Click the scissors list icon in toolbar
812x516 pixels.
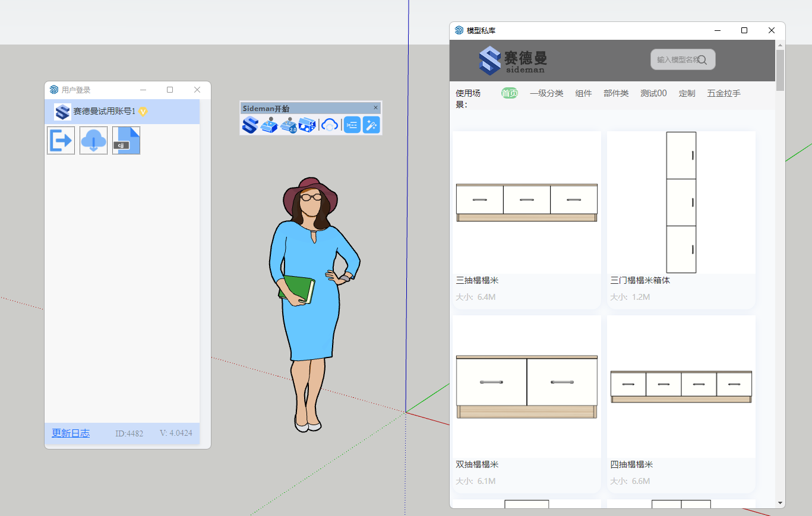pyautogui.click(x=352, y=125)
